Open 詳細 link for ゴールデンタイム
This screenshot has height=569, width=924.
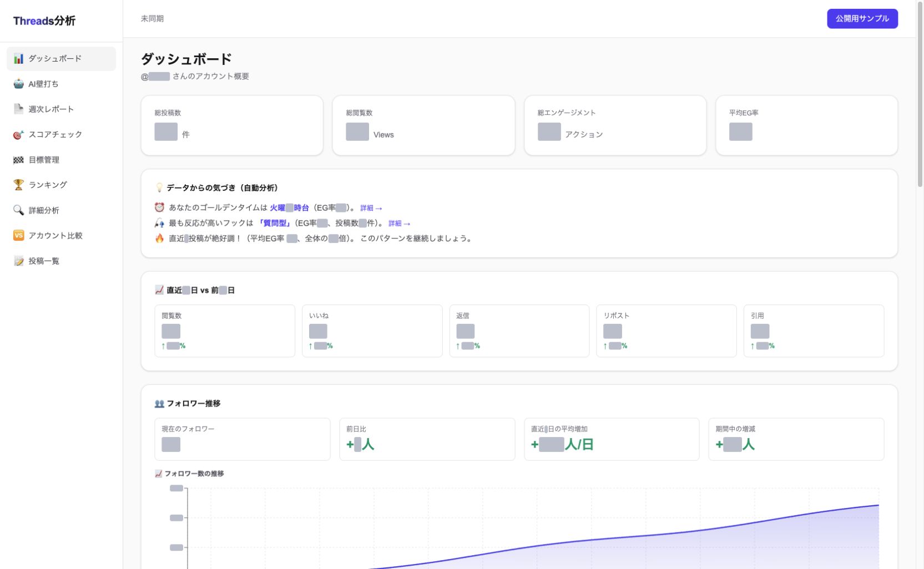pos(371,208)
